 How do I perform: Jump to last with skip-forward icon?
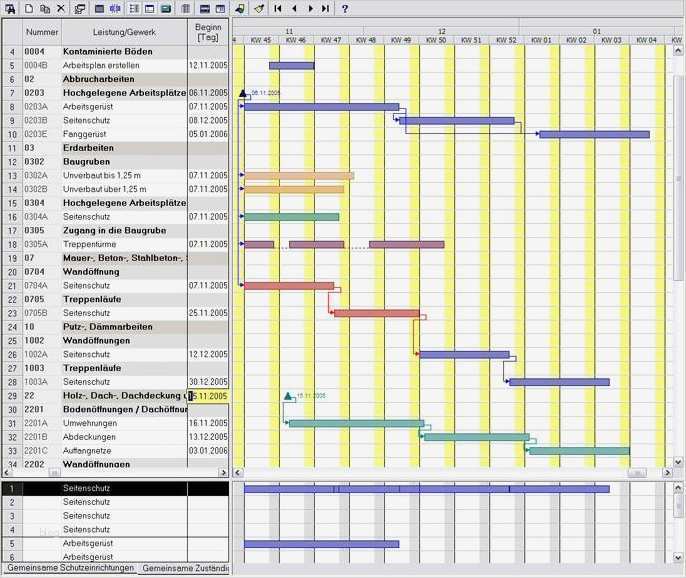tap(325, 8)
